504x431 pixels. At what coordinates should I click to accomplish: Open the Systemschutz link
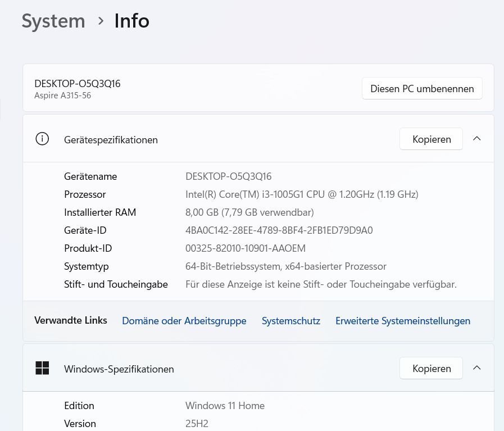[290, 321]
